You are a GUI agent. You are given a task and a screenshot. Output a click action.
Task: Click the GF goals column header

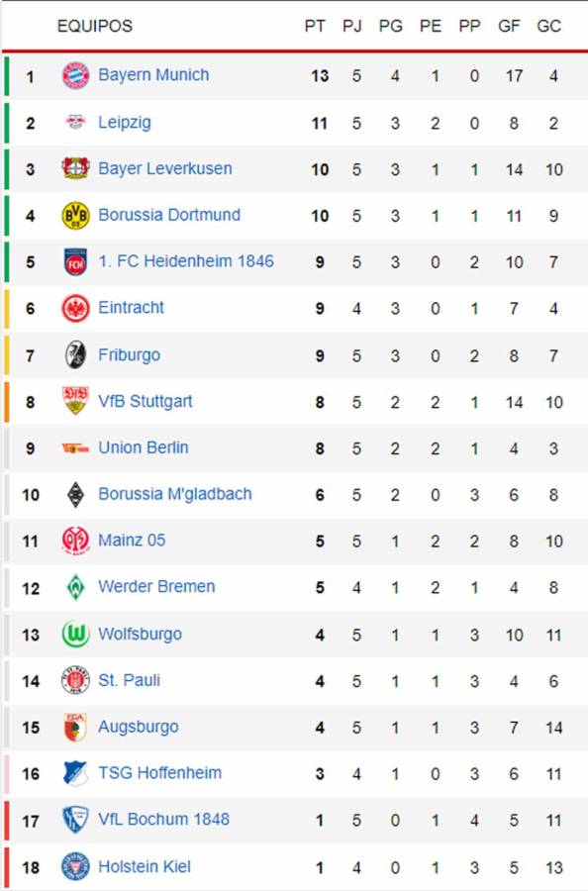coord(509,27)
